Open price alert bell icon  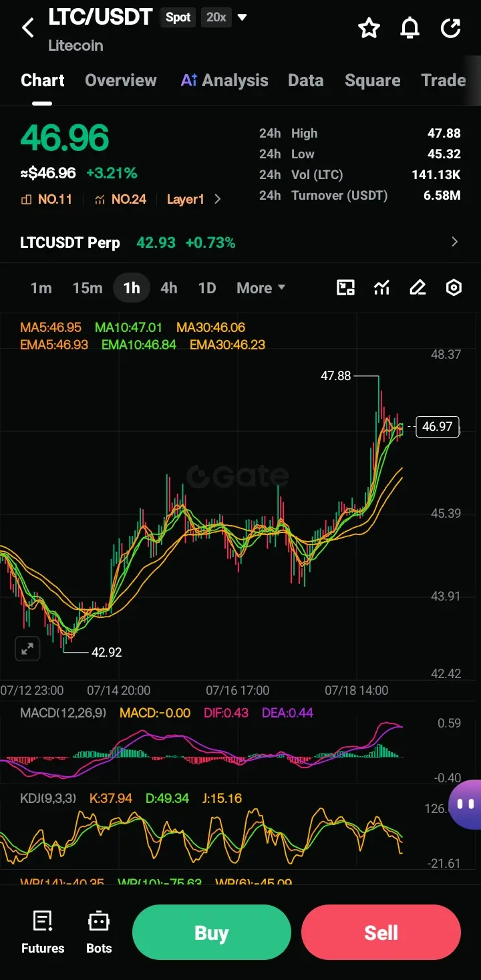[x=410, y=28]
